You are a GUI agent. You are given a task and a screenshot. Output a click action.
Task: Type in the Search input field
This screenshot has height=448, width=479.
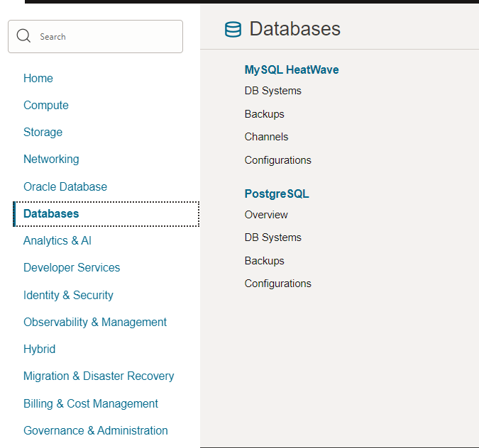click(106, 36)
